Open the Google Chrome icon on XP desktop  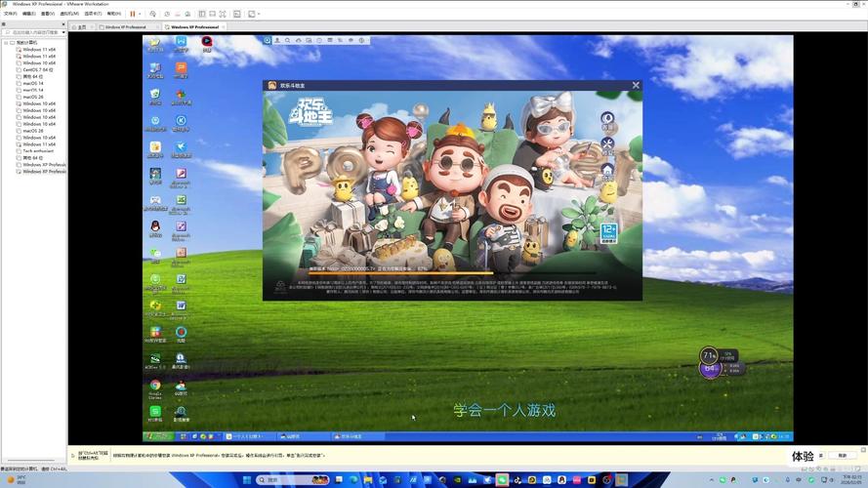[x=155, y=386]
